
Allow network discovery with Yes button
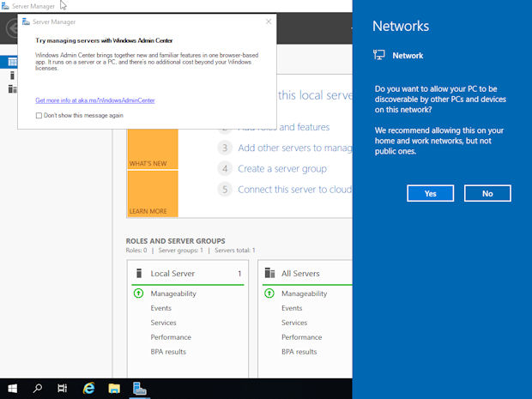click(x=430, y=193)
